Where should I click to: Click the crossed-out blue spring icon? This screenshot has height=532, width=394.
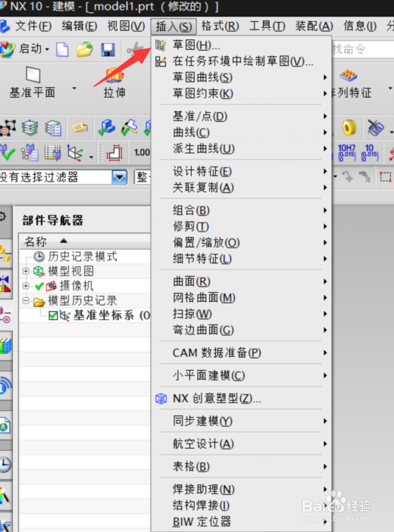tap(375, 128)
